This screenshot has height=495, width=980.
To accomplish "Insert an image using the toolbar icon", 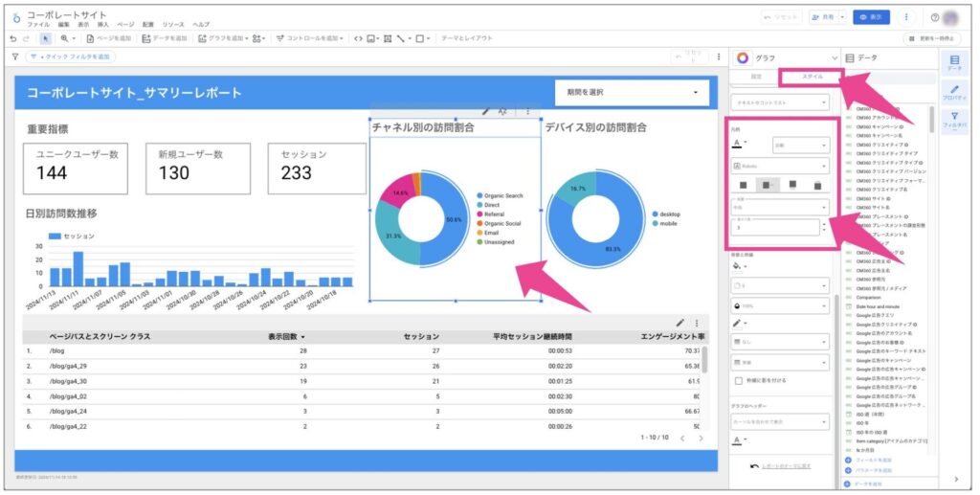I will (x=371, y=38).
